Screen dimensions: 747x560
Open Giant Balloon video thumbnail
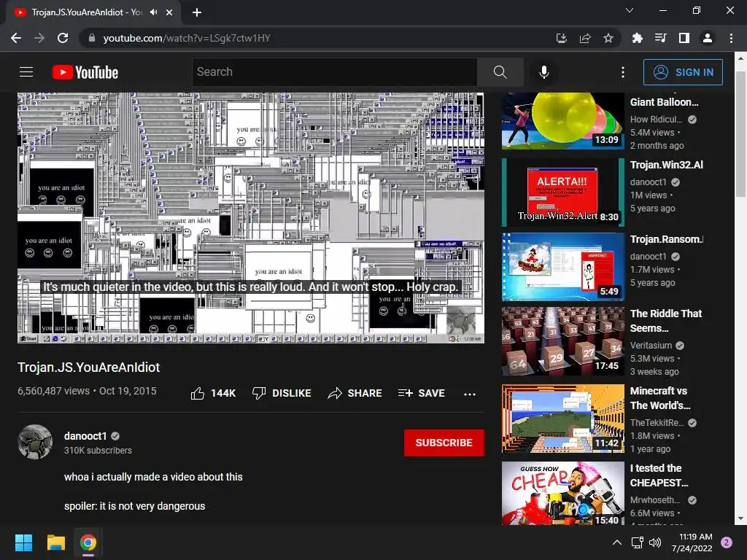tap(563, 120)
